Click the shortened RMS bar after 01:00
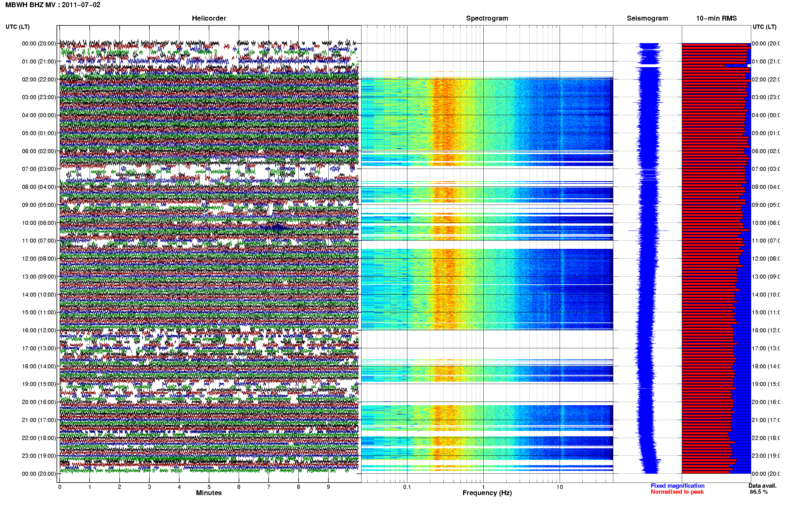The image size is (812, 508). coord(704,65)
